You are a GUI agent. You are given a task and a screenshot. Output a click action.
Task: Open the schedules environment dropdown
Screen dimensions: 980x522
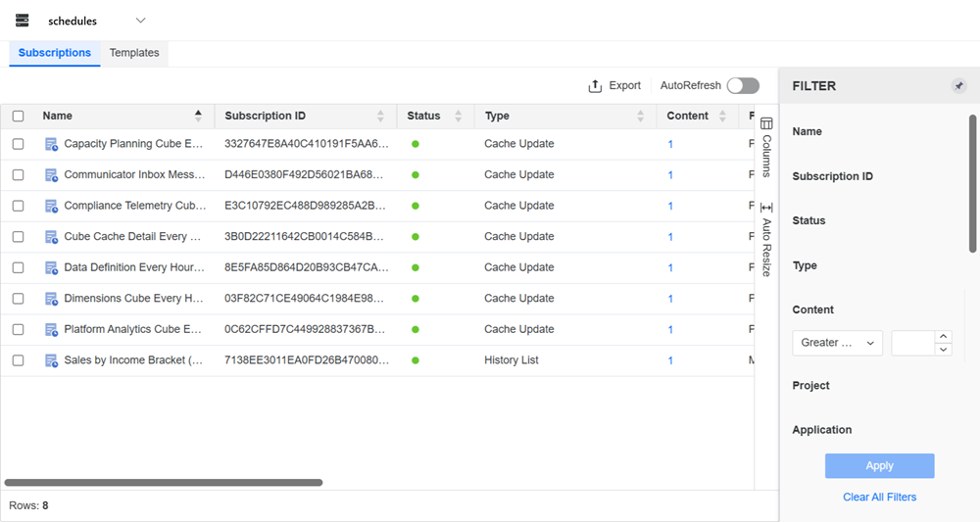point(140,21)
